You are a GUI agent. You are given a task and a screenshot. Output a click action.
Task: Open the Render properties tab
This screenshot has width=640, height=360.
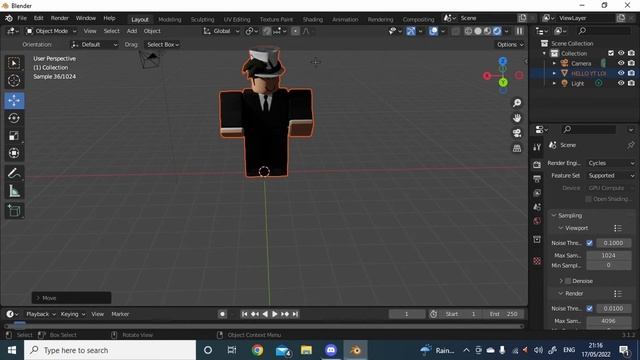(537, 164)
